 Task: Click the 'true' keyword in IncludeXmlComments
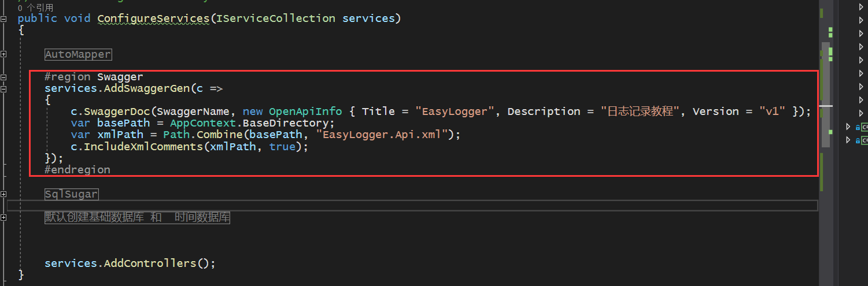pos(282,147)
